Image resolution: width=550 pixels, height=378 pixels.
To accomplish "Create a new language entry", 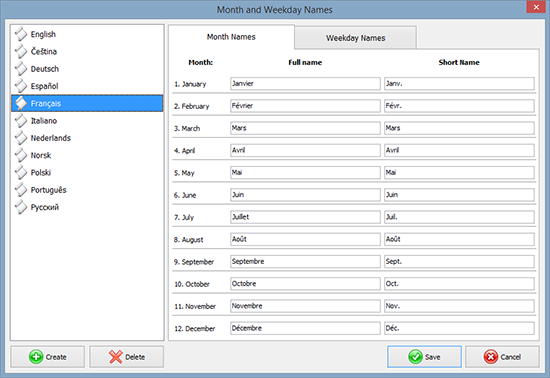I will [x=47, y=357].
